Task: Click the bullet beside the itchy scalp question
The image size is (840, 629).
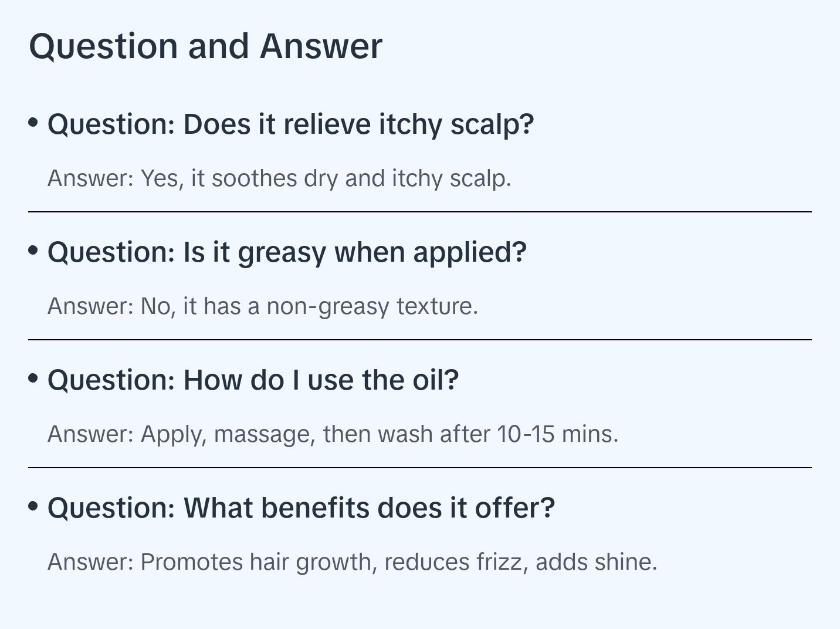Action: [33, 123]
